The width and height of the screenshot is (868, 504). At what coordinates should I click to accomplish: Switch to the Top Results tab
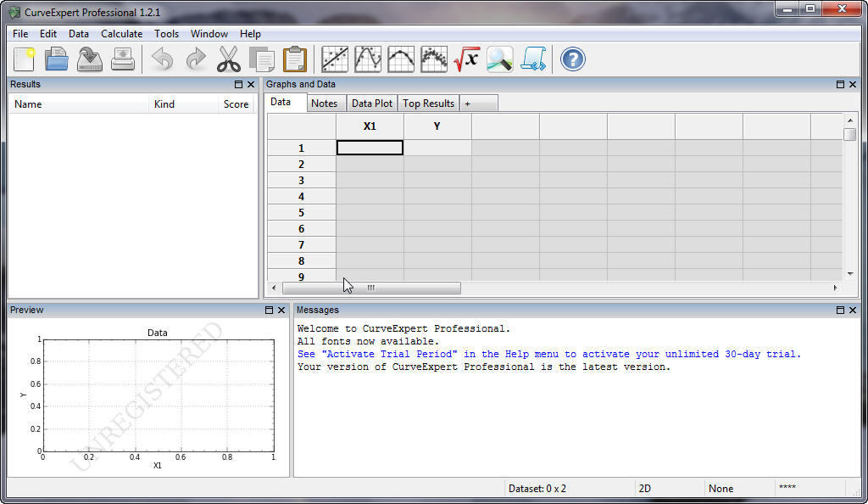pos(428,103)
